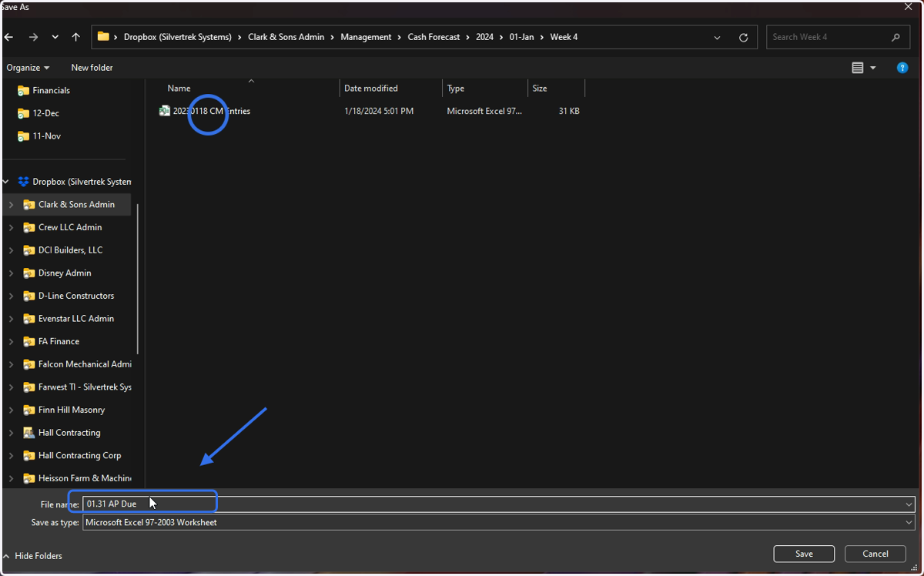Select Finn Hill Masonry folder icon
The height and width of the screenshot is (576, 924).
29,410
